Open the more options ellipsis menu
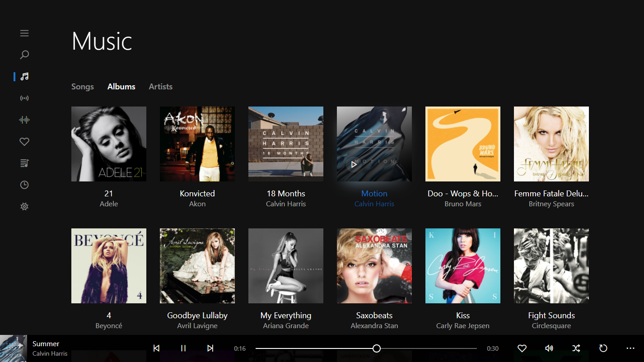644x362 pixels. coord(630,348)
